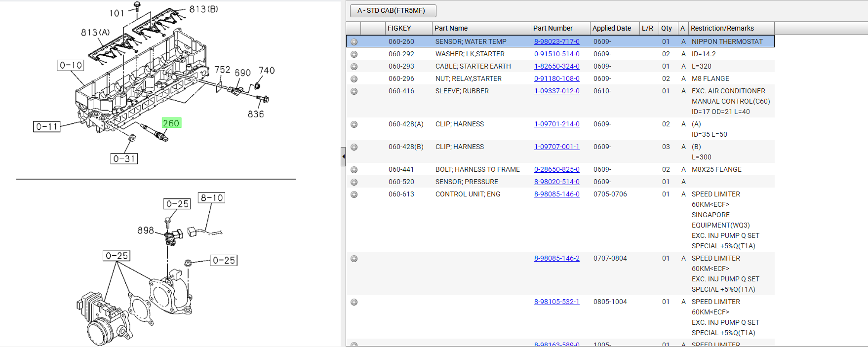Open part number link 1-82650-324-0
Image resolution: width=868 pixels, height=347 pixels.
[556, 66]
